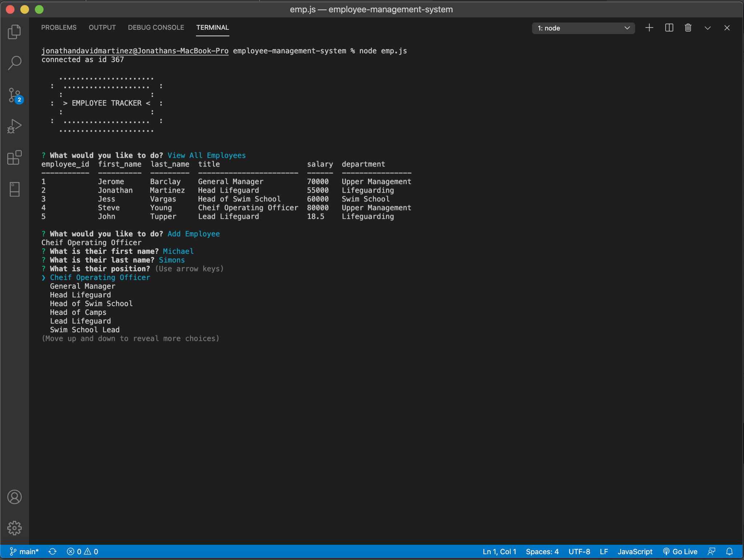Split the terminal pane
Screen dimensions: 744x560
(669, 28)
